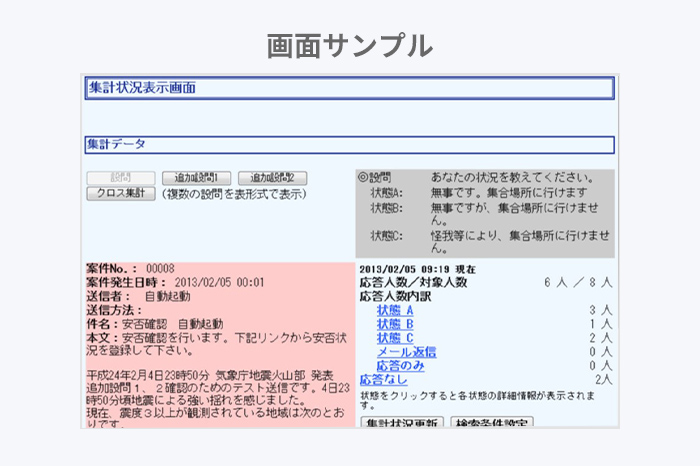Select the 状態B: description text
700x466 pixels.
coord(514,214)
